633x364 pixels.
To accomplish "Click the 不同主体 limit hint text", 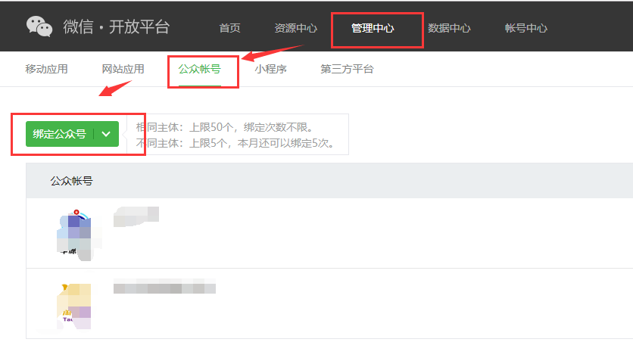I will point(235,143).
